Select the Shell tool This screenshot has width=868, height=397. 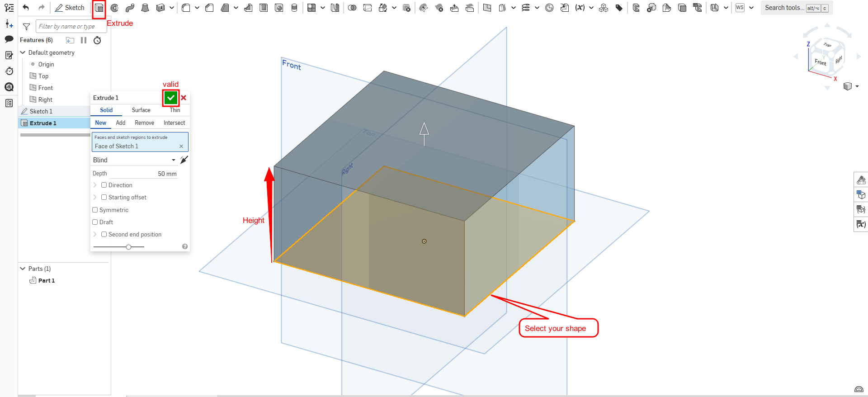(x=264, y=8)
